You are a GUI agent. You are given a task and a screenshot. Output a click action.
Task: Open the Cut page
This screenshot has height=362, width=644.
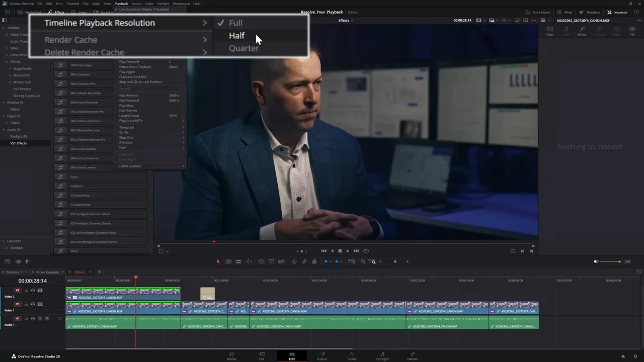pos(262,356)
